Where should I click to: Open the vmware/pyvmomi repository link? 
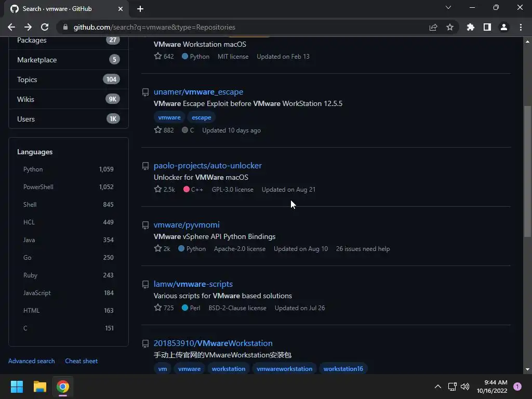click(187, 224)
